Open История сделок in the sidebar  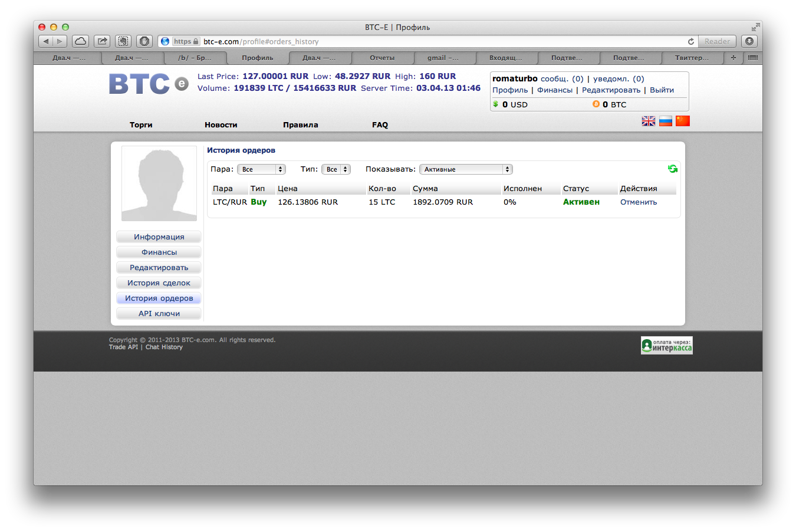pos(159,283)
